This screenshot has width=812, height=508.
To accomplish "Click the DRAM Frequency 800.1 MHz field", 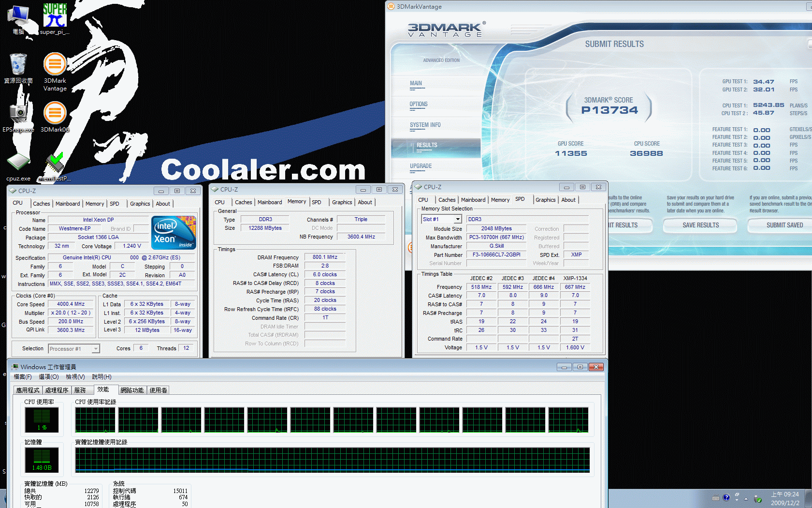I will 325,257.
